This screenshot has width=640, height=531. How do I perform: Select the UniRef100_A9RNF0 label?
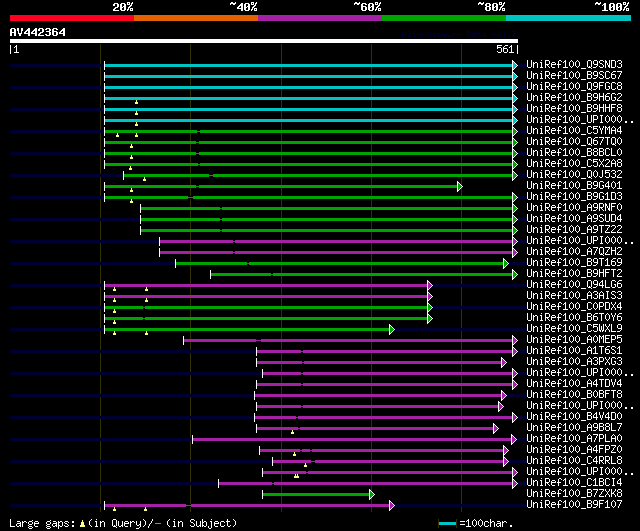pyautogui.click(x=574, y=208)
